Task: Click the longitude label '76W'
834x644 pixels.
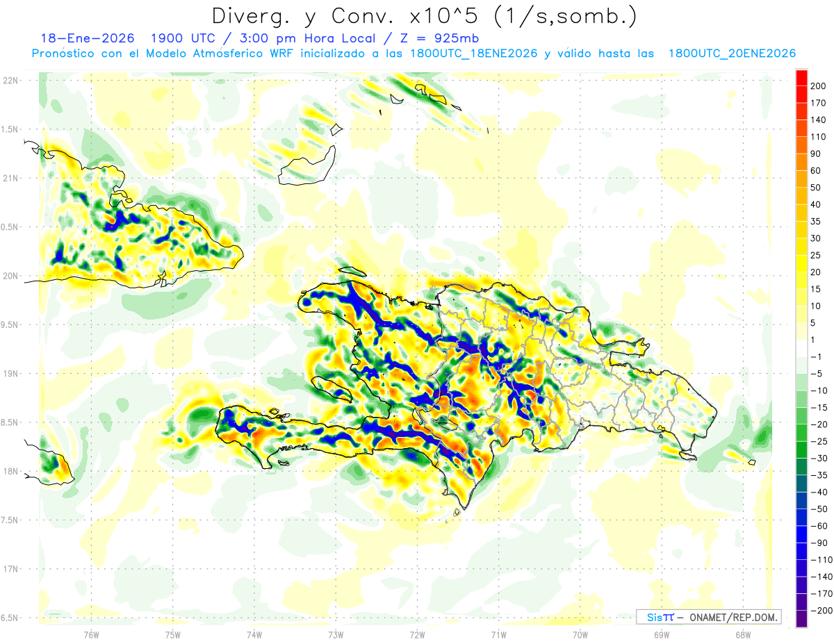Action: click(91, 634)
